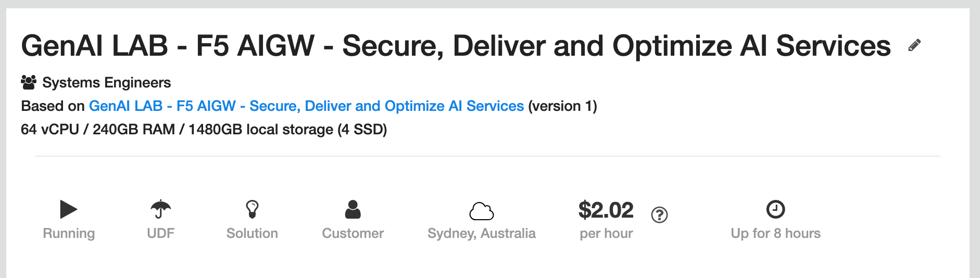Click the $2.02 hourly price
Viewport: 980px width, 278px height.
[606, 210]
